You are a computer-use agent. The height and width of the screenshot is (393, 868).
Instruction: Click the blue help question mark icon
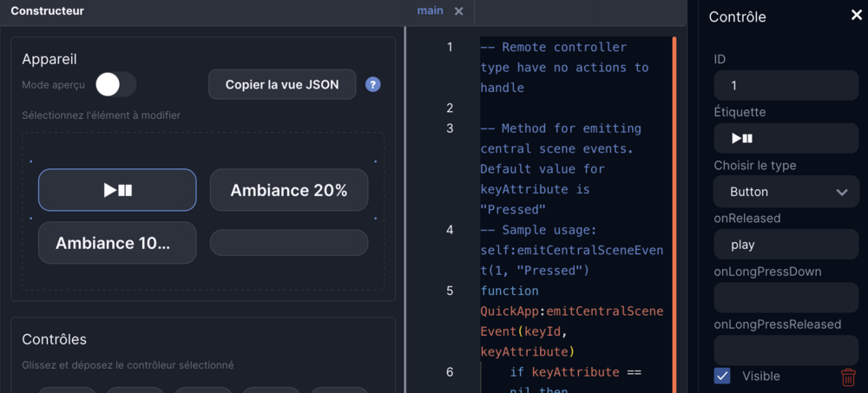(x=373, y=85)
